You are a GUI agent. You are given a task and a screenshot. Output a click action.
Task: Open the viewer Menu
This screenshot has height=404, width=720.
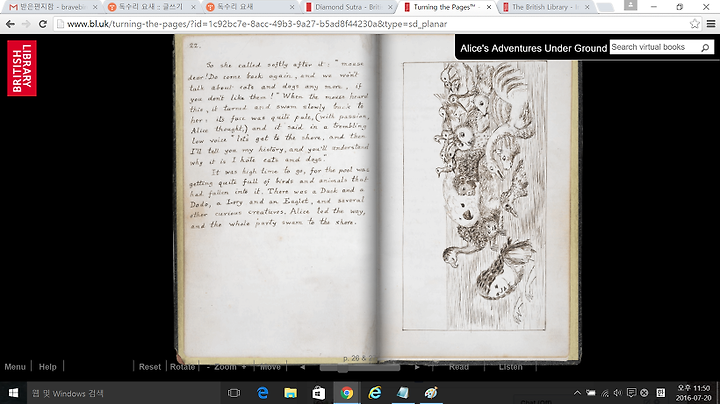15,367
